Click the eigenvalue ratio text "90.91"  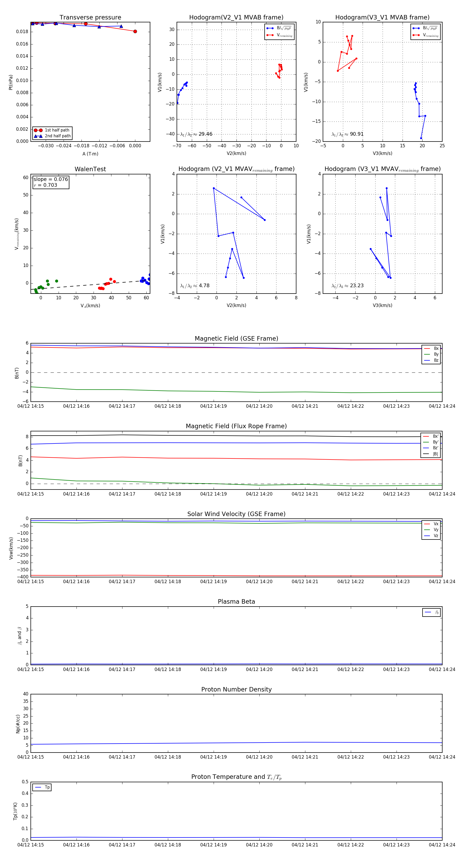357,134
